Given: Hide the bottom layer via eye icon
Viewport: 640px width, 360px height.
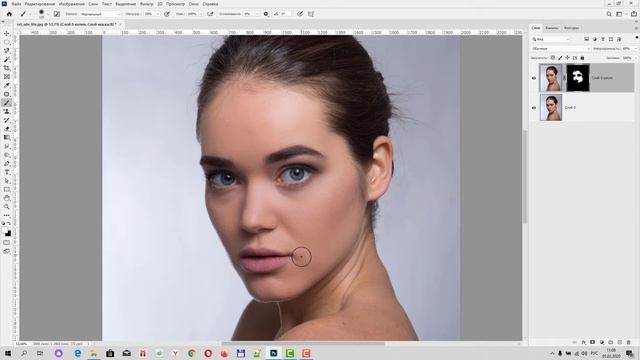Looking at the screenshot, I should (534, 108).
